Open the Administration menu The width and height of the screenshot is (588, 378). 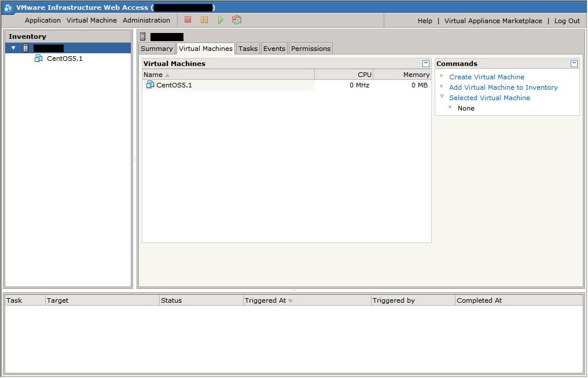point(146,20)
